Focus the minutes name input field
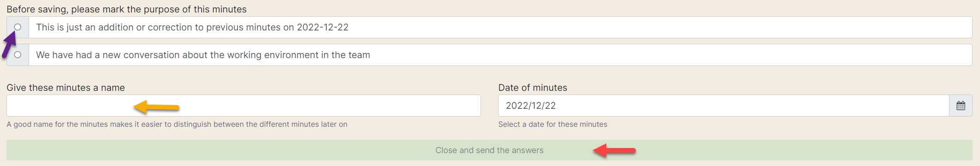This screenshot has width=980, height=166. click(244, 106)
